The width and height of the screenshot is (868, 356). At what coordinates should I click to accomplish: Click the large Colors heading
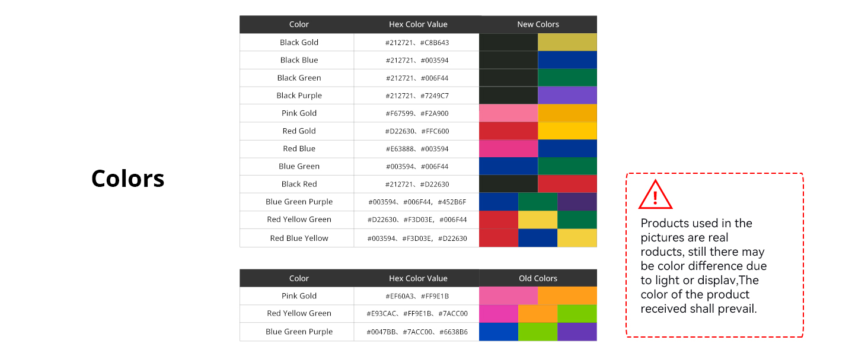pos(127,178)
